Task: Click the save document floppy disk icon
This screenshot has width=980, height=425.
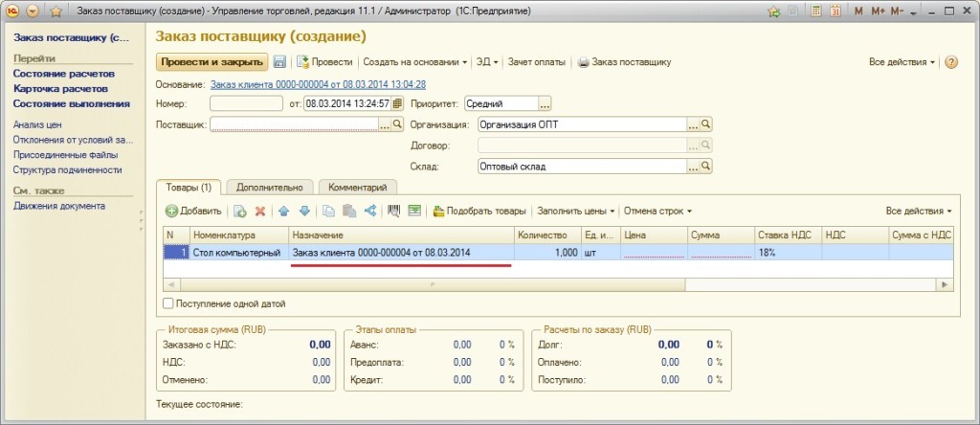Action: click(279, 62)
